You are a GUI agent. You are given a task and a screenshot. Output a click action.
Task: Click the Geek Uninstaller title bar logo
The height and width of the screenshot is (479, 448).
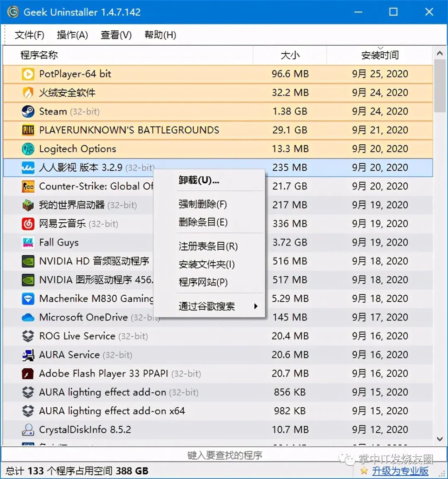(x=13, y=12)
